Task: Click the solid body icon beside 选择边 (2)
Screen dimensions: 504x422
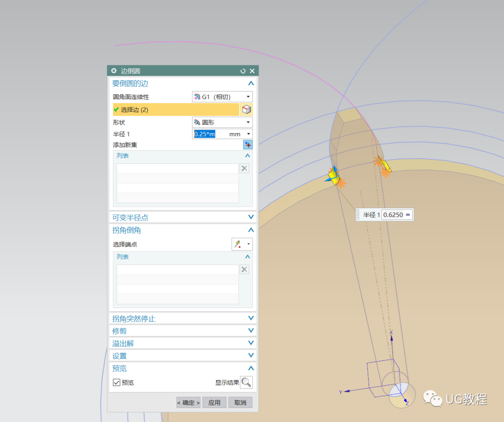Action: click(x=247, y=109)
